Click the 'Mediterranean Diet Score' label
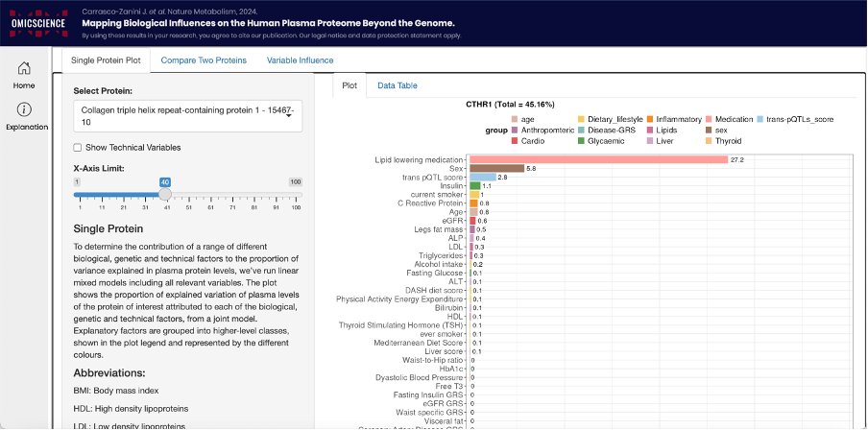Screen dimensions: 868x430 [419, 343]
